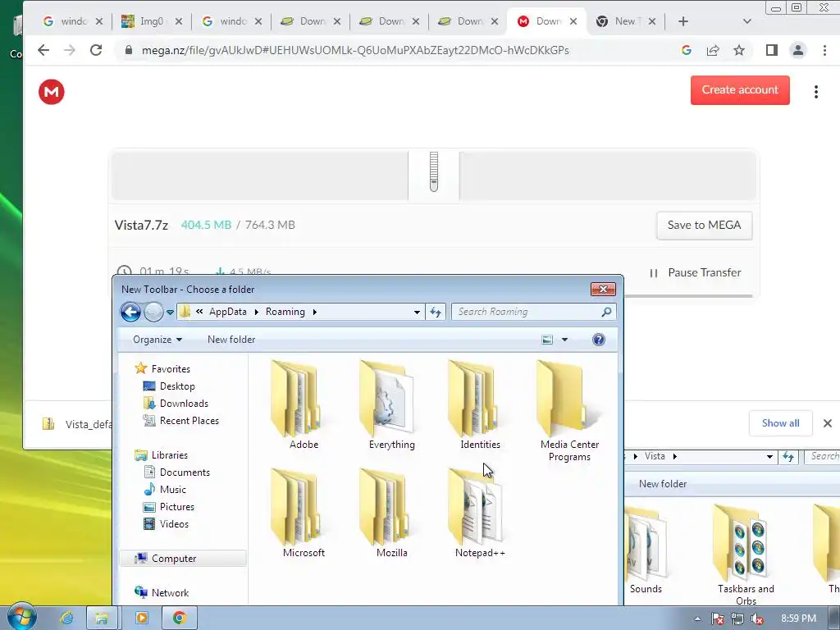This screenshot has width=840, height=630.
Task: Click the Chrome taskbar button
Action: point(179,619)
